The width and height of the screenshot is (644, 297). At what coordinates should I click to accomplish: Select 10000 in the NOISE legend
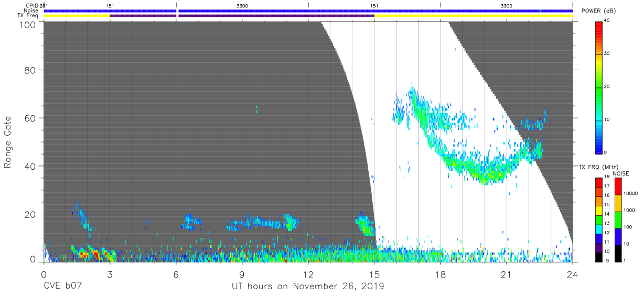pyautogui.click(x=631, y=193)
